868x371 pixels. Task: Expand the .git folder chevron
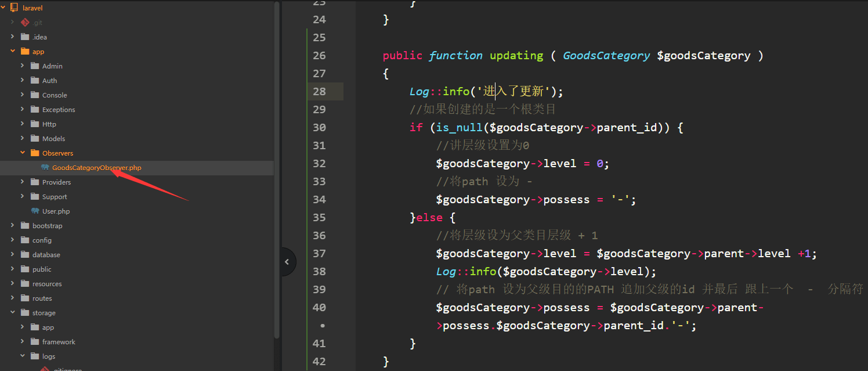tap(12, 22)
